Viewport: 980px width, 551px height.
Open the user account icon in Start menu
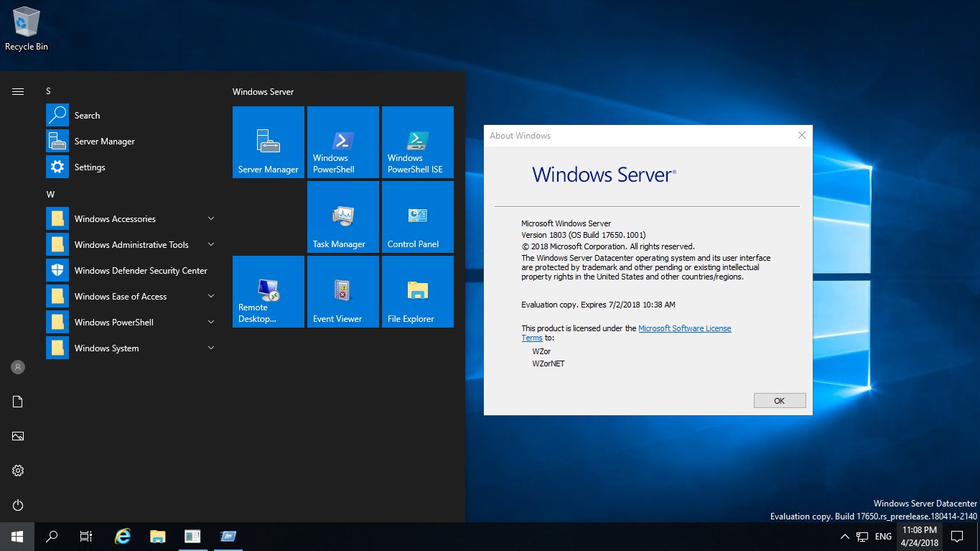point(17,367)
